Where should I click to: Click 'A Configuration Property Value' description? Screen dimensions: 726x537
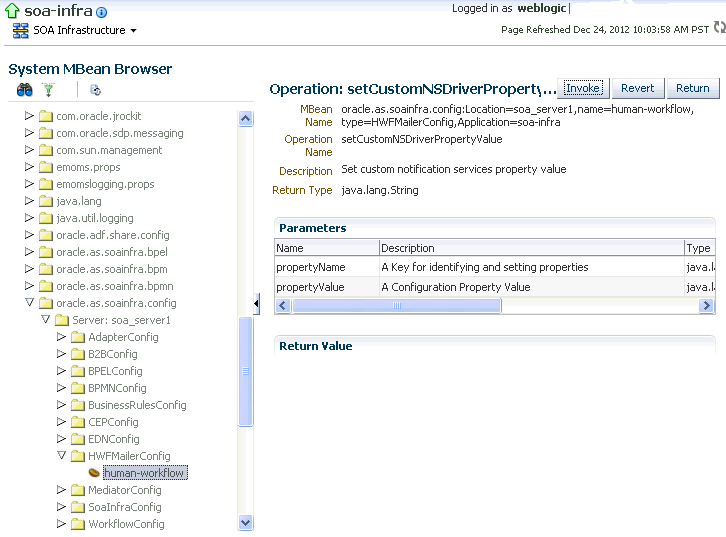(456, 287)
